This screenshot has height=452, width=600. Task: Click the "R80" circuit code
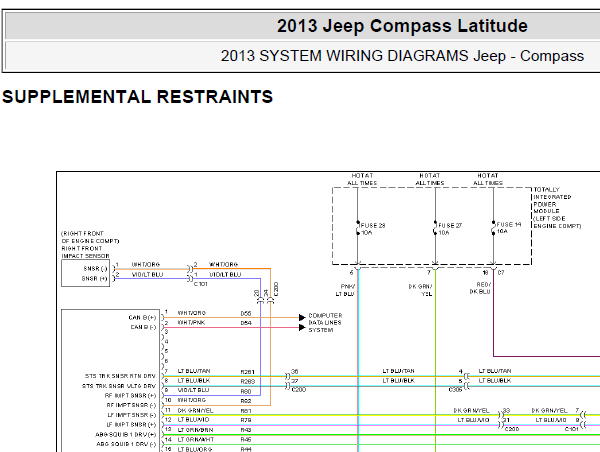click(246, 391)
